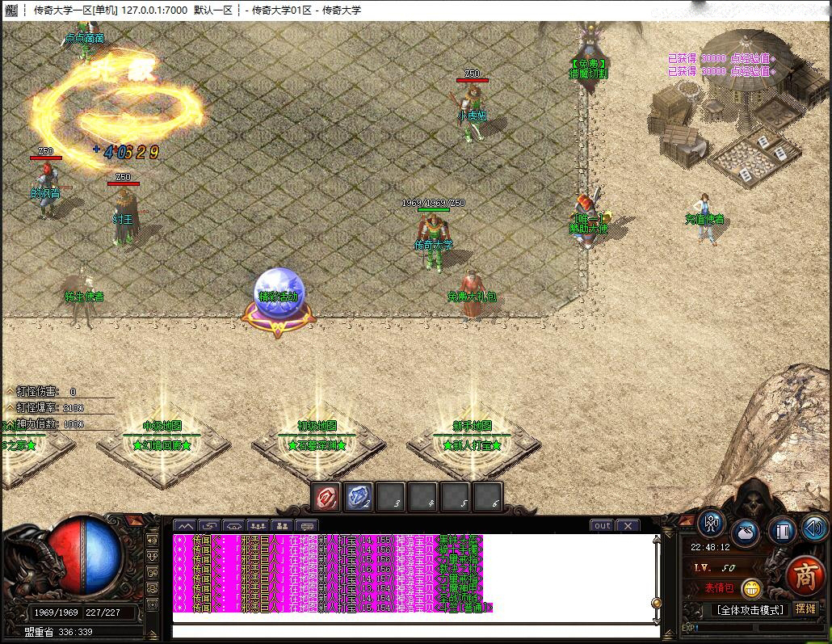Select the player 幻王
The height and width of the screenshot is (644, 832).
[125, 217]
